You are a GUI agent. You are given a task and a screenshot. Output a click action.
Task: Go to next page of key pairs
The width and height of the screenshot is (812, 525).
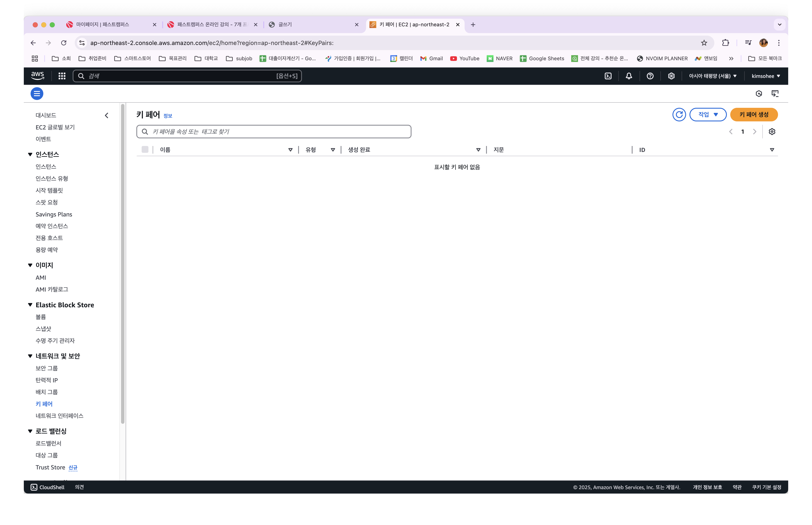click(x=754, y=132)
